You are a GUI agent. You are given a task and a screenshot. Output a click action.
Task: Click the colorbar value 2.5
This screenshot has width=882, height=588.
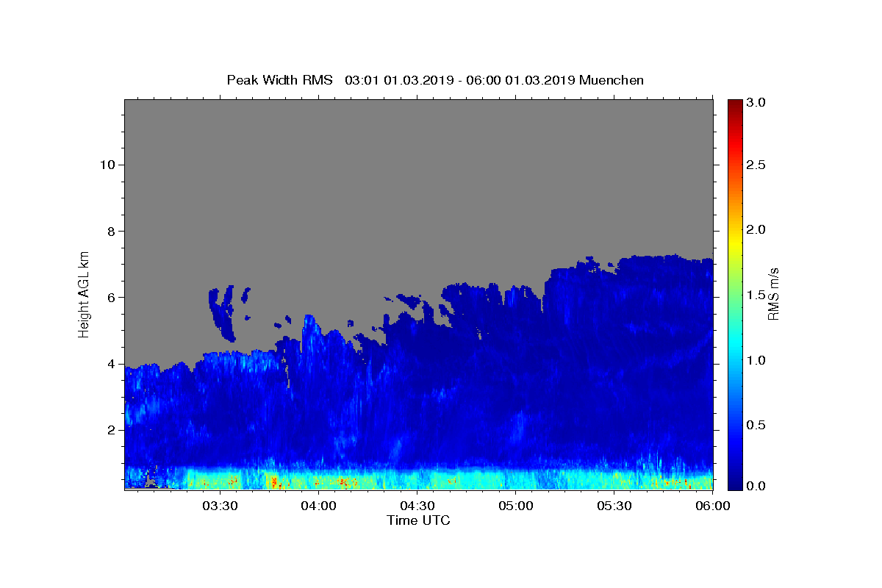[756, 165]
